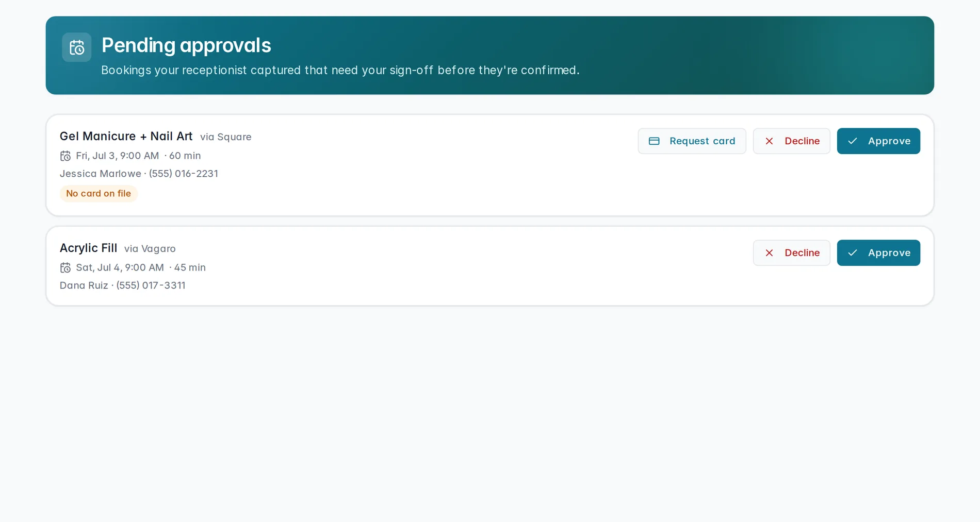Select the 'Acrylic Fill' title
This screenshot has width=980, height=522.
(x=88, y=248)
